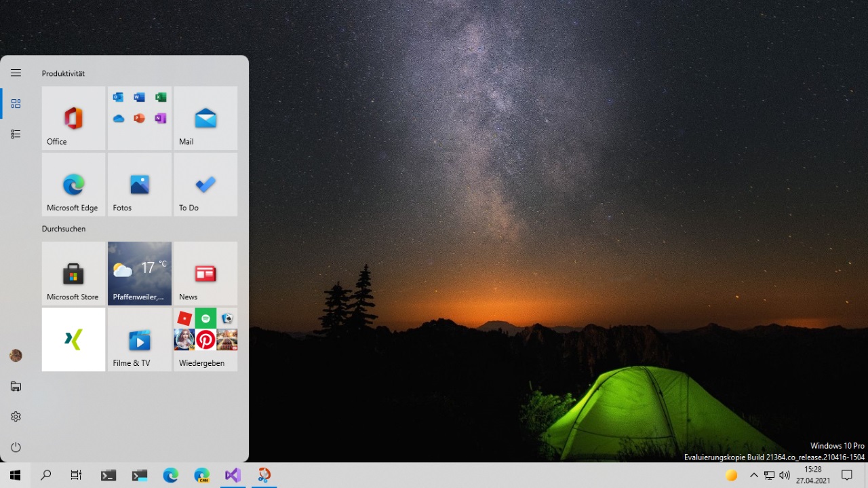
Task: Open the Fotos tile
Action: pos(140,185)
